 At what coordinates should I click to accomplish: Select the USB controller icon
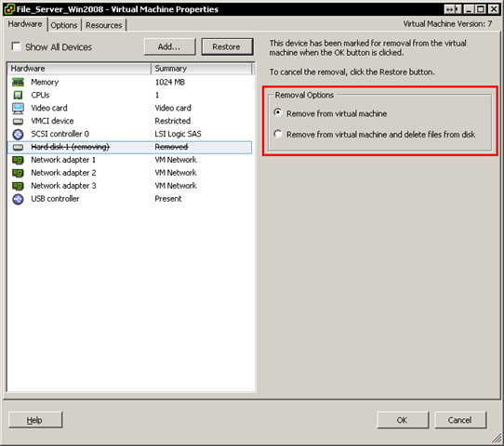pos(18,199)
